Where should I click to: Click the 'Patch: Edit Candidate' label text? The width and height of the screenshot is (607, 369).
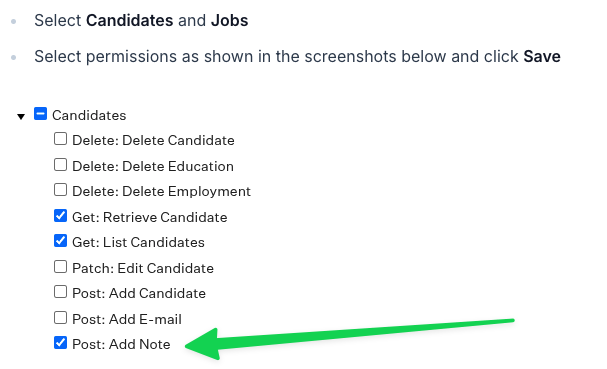(143, 268)
